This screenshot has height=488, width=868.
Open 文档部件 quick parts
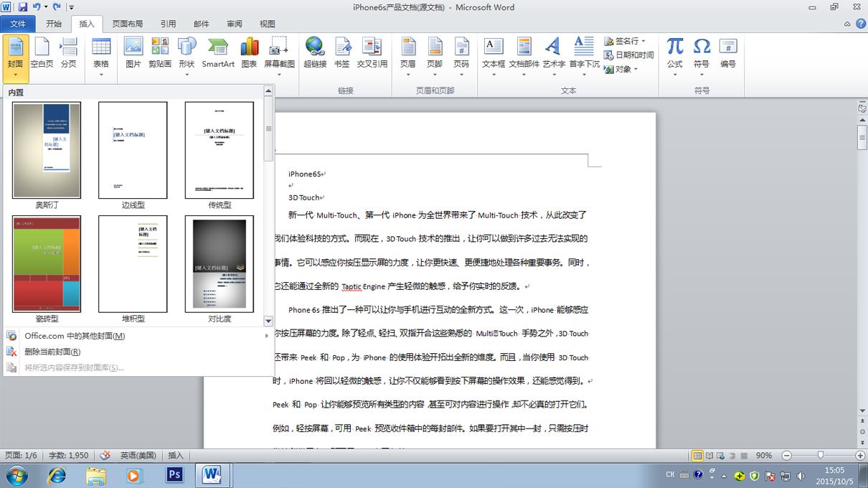524,57
